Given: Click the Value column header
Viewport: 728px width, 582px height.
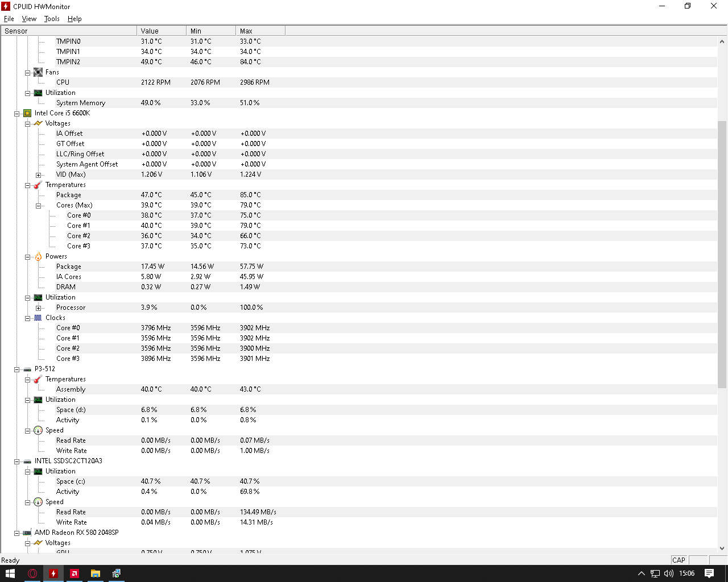Looking at the screenshot, I should point(162,31).
